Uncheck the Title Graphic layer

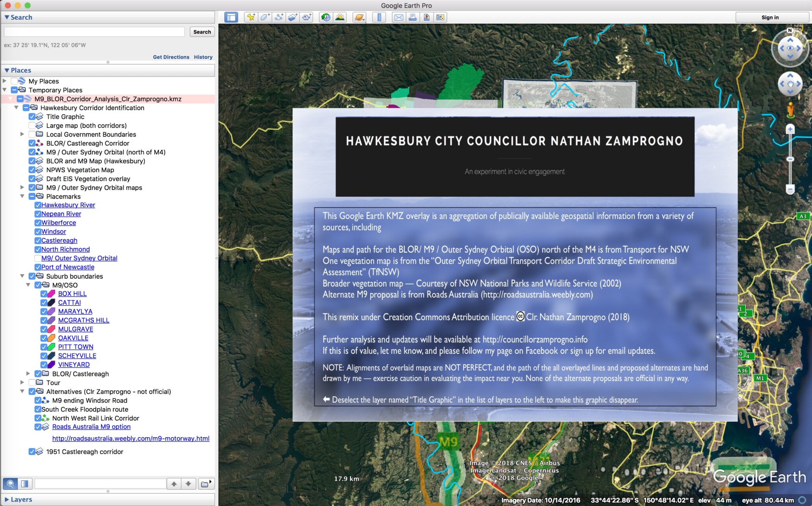pos(32,117)
